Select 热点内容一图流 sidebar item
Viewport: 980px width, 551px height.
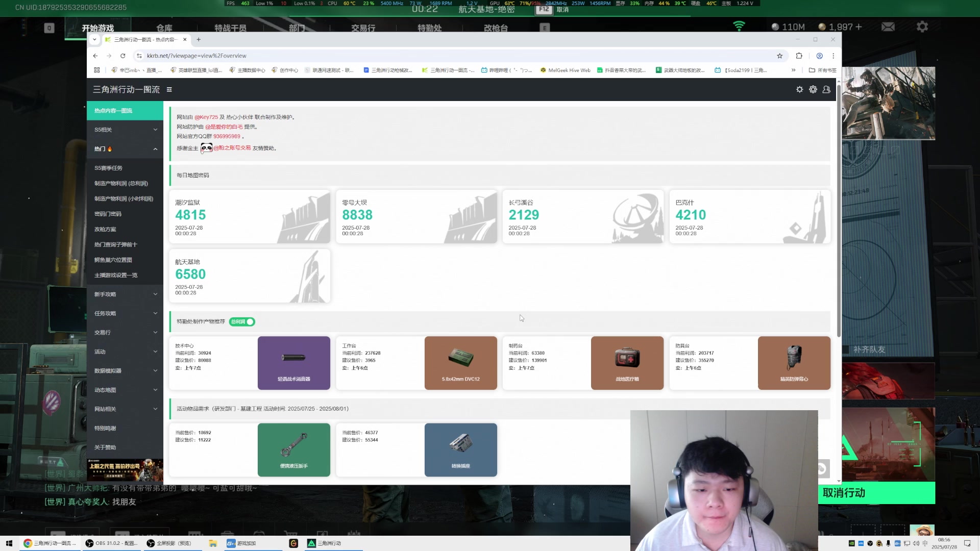[125, 111]
